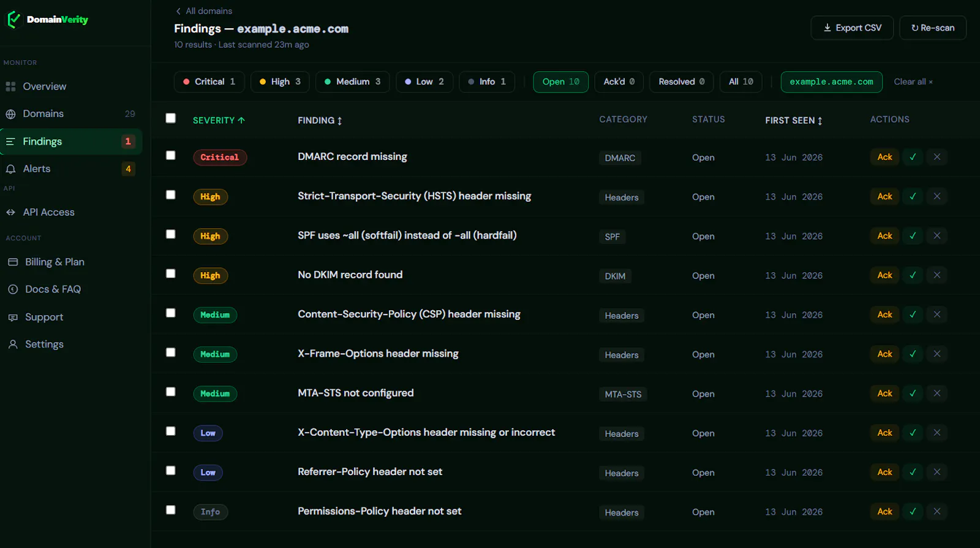Click the Settings user icon
Image resolution: width=980 pixels, height=548 pixels.
click(x=13, y=344)
